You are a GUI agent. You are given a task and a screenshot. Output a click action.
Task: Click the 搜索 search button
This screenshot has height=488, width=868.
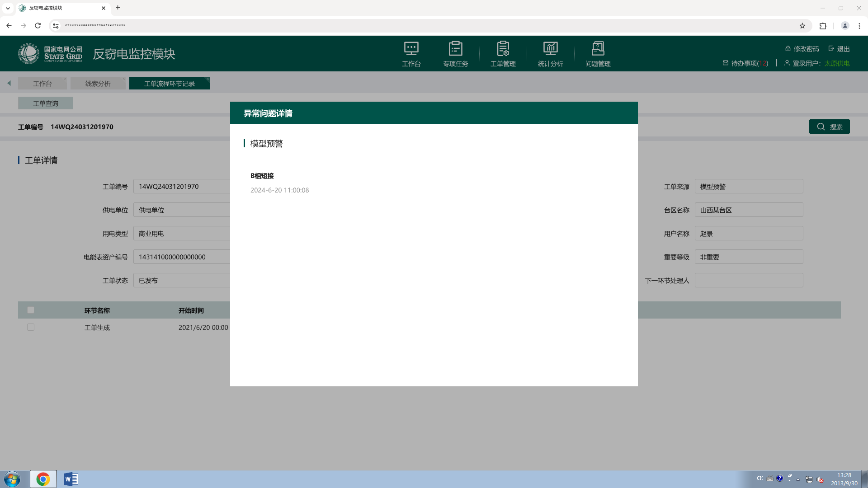tap(829, 127)
